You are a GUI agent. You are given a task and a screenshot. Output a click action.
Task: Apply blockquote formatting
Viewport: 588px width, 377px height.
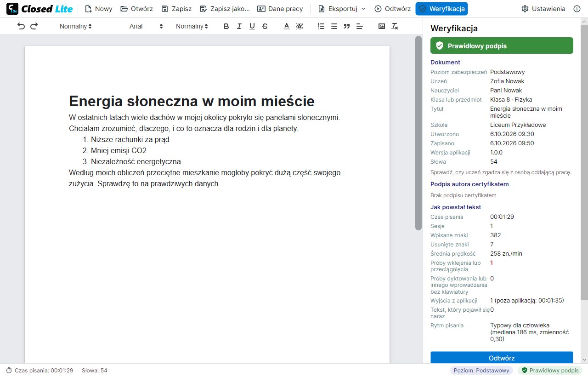(x=347, y=26)
